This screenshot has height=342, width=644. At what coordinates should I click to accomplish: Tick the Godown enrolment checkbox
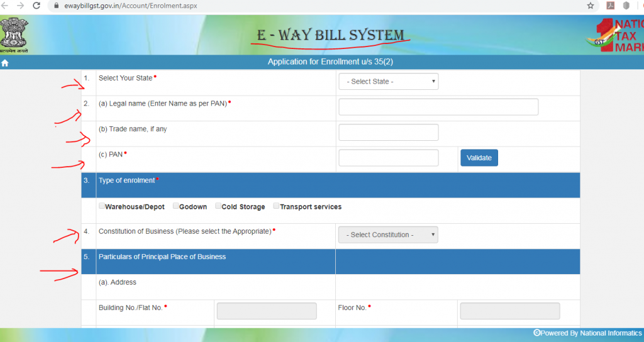point(175,206)
